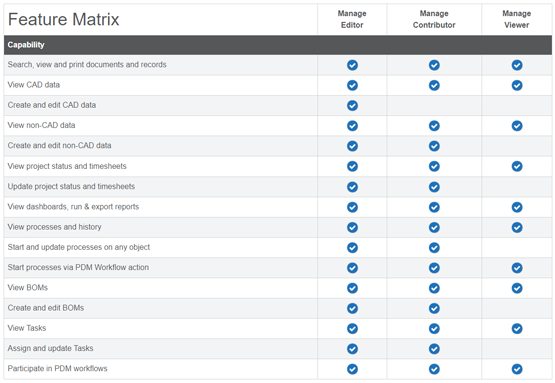Click Viewer checkmark for View project status and timesheets
Image resolution: width=555 pixels, height=383 pixels.
(x=517, y=166)
